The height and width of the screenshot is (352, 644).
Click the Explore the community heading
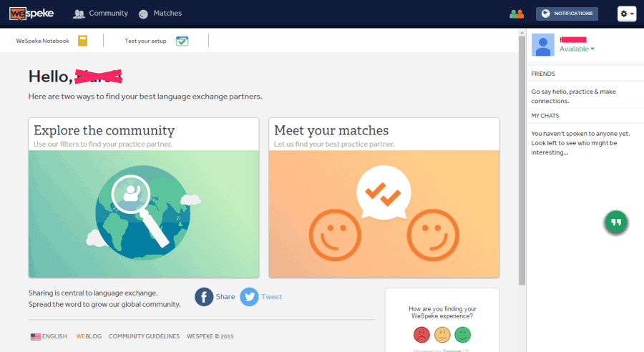pos(104,130)
